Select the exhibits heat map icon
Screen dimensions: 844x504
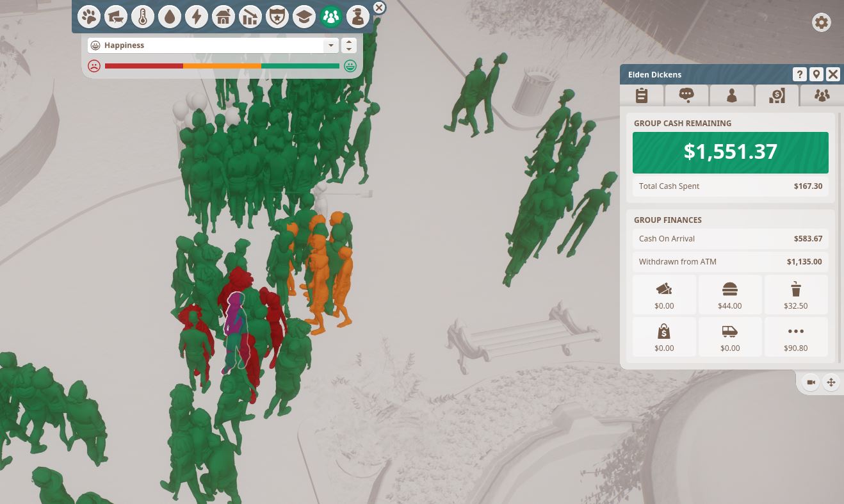116,17
